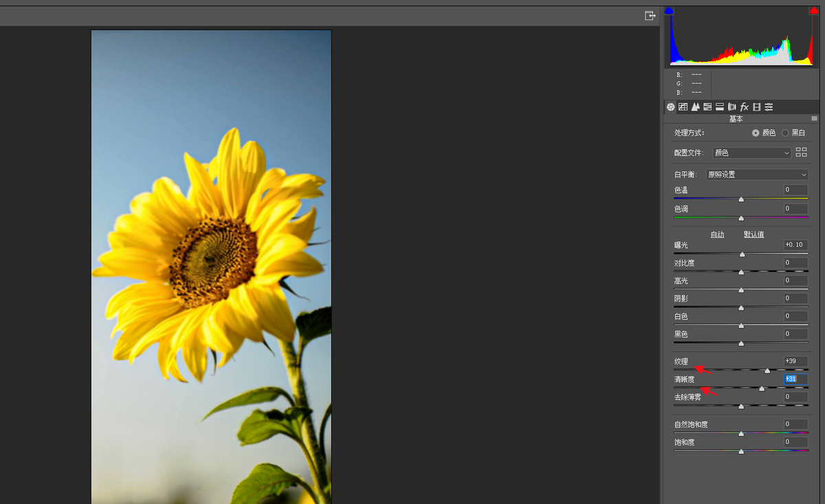Focus the 色温 value field

(796, 190)
